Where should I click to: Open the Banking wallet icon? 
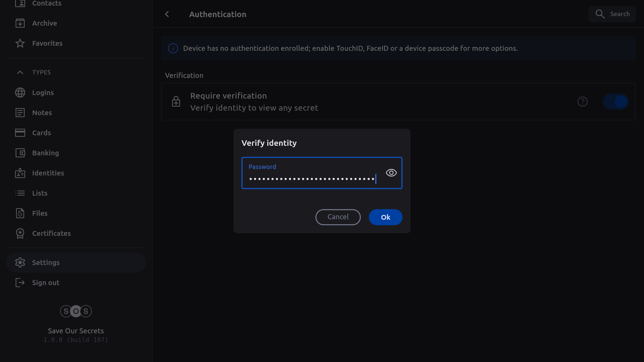20,153
